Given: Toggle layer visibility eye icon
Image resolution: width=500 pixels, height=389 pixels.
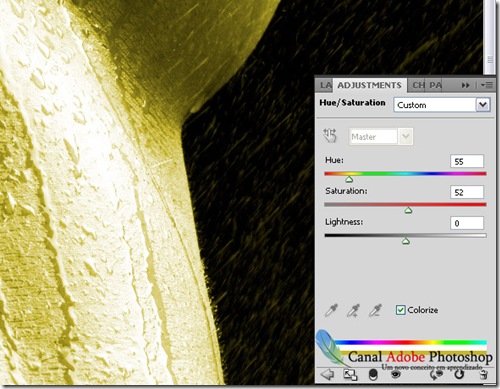Looking at the screenshot, I should click(x=396, y=374).
